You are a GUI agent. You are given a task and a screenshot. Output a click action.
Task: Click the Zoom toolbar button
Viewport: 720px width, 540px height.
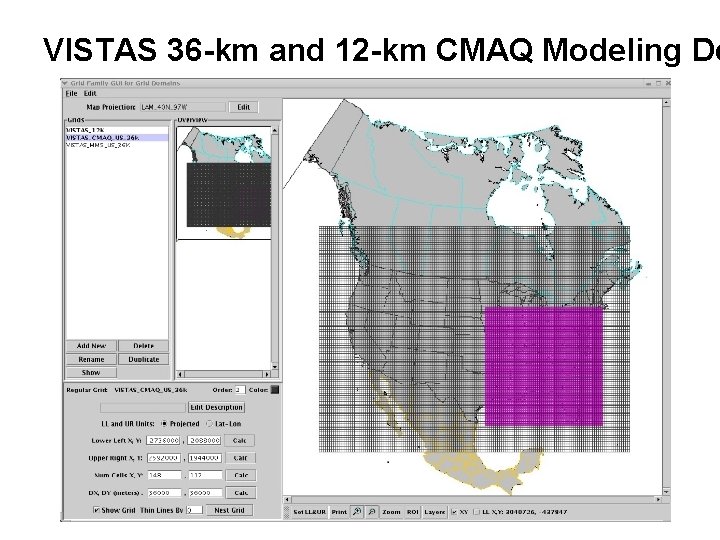[x=391, y=512]
